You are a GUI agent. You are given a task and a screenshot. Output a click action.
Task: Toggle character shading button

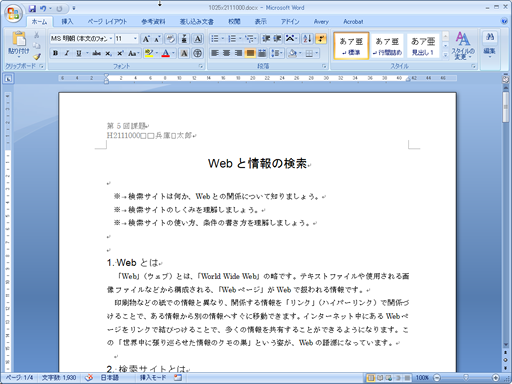coord(184,53)
